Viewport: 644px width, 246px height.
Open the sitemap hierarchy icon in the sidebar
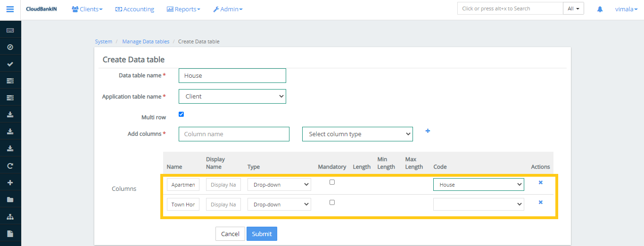click(x=10, y=217)
